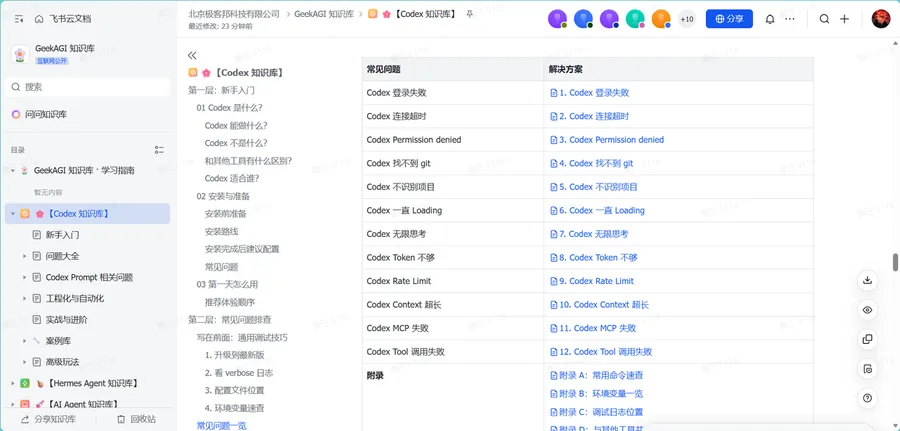
Task: Click the 解决方案 table header
Action: [x=678, y=69]
